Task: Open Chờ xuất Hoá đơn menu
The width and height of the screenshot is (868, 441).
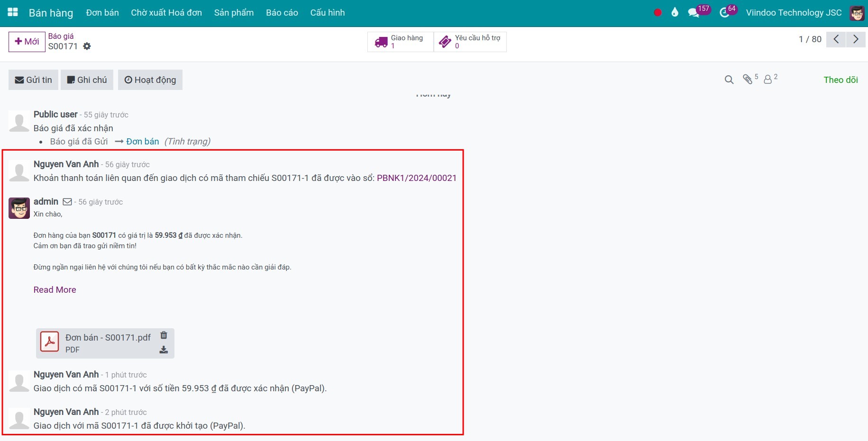Action: 166,13
